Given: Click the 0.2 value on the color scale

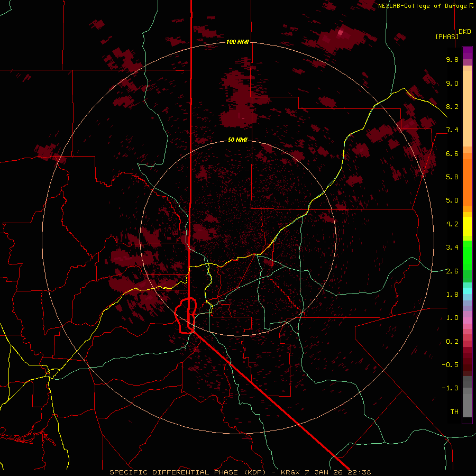Looking at the screenshot, I should [x=452, y=342].
